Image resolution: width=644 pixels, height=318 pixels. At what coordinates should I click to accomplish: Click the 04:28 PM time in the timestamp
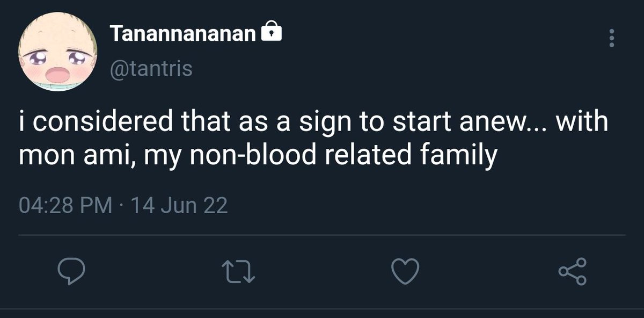pyautogui.click(x=65, y=205)
